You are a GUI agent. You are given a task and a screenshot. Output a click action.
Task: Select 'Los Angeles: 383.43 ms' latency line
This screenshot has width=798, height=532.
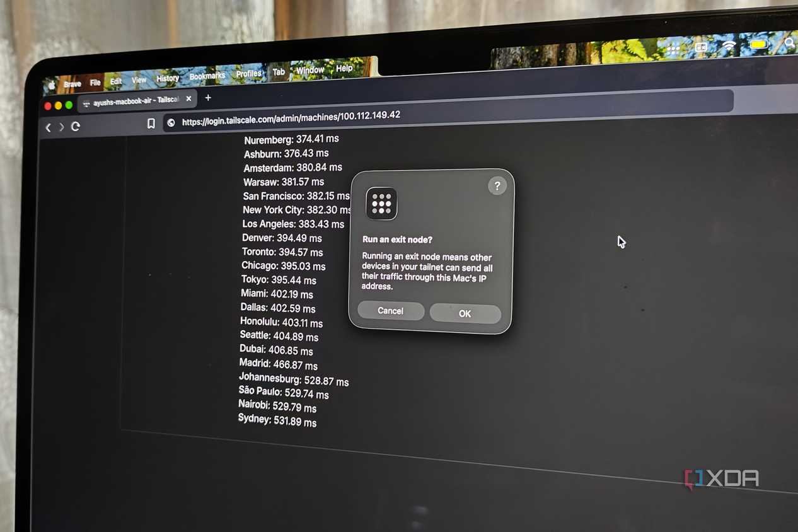pos(293,224)
